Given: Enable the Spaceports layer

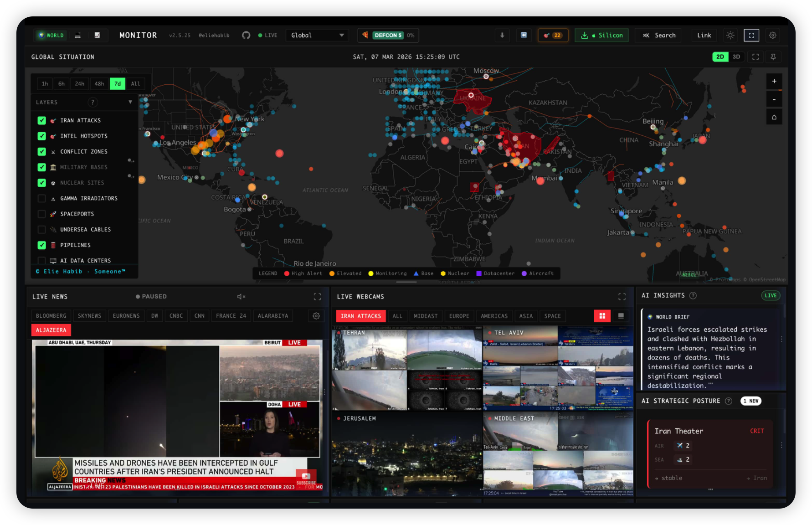Looking at the screenshot, I should click(x=42, y=214).
